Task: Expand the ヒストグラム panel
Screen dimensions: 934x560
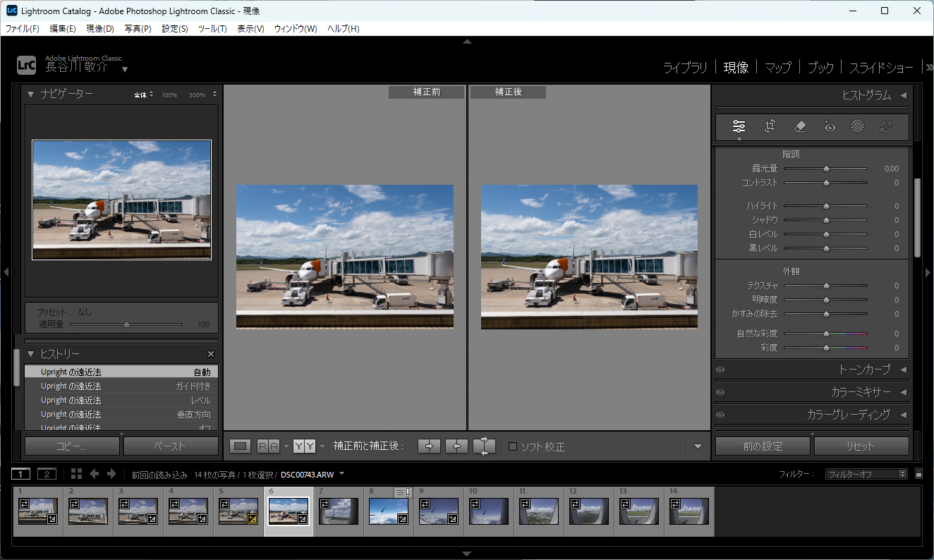Action: [x=903, y=95]
